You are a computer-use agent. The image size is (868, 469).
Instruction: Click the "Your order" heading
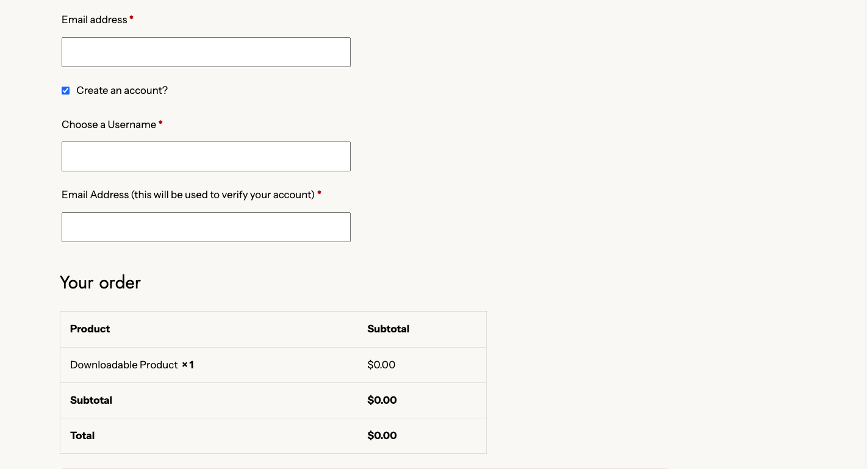pos(100,282)
